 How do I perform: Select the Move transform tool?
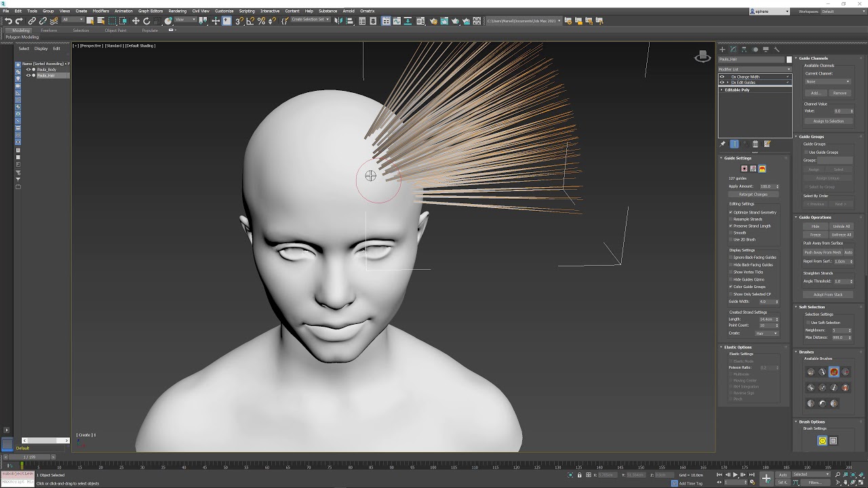(x=136, y=21)
